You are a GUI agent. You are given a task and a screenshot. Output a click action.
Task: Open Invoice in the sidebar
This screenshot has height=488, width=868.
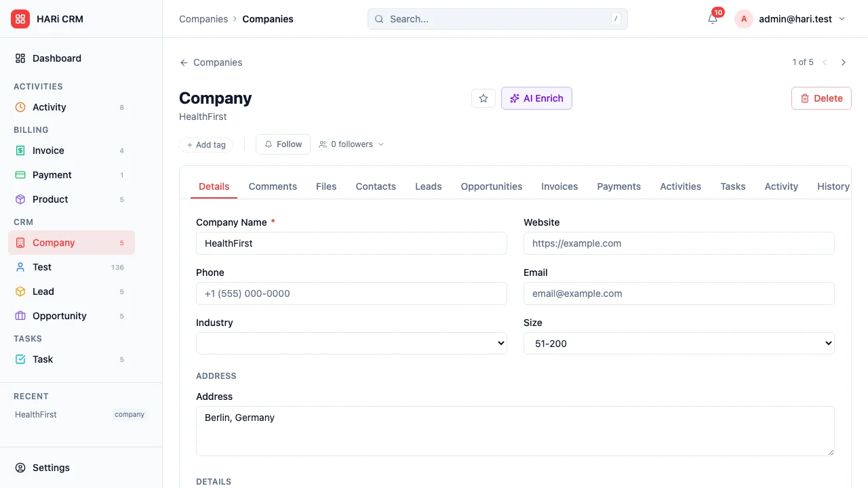pyautogui.click(x=48, y=150)
